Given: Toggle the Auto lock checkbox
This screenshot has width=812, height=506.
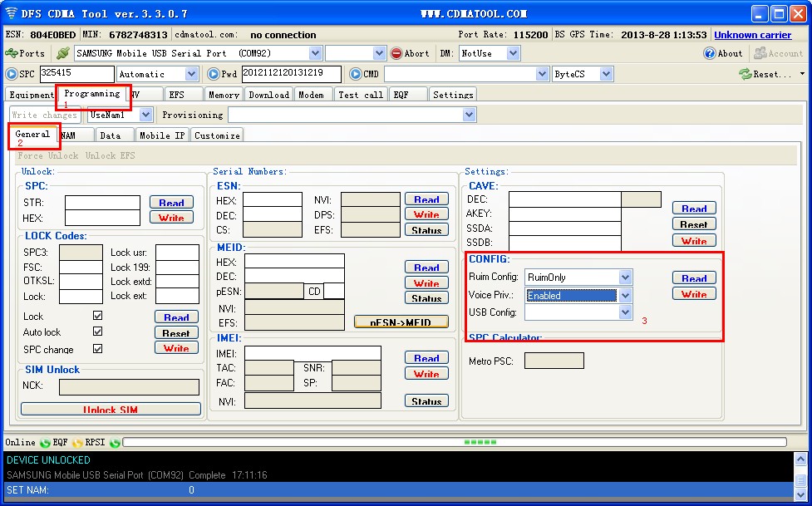Looking at the screenshot, I should (97, 332).
